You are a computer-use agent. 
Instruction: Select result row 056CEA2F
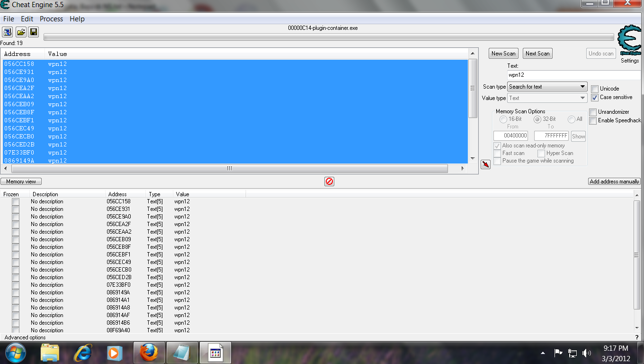[x=235, y=88]
